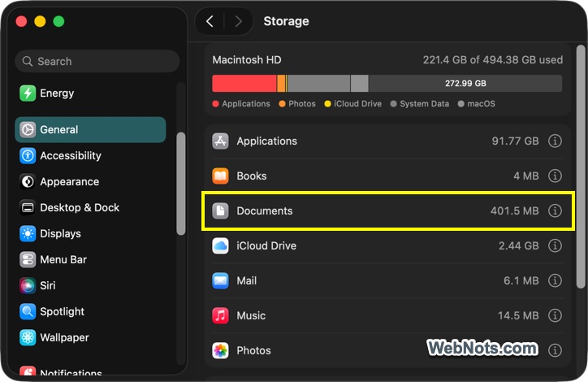The height and width of the screenshot is (382, 588).
Task: Select Energy in the sidebar list
Action: (x=92, y=93)
